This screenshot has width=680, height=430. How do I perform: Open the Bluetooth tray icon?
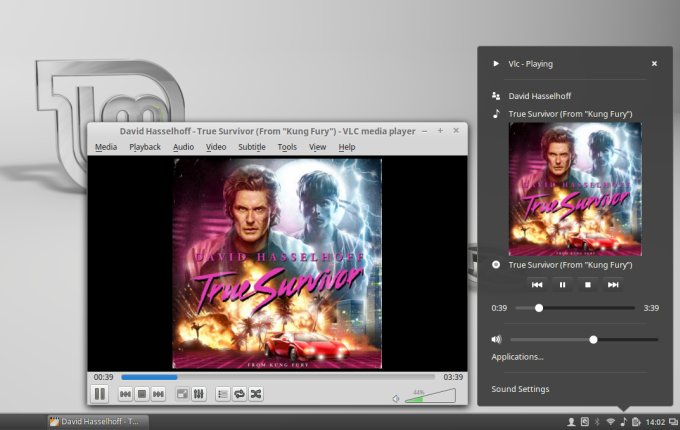(597, 421)
